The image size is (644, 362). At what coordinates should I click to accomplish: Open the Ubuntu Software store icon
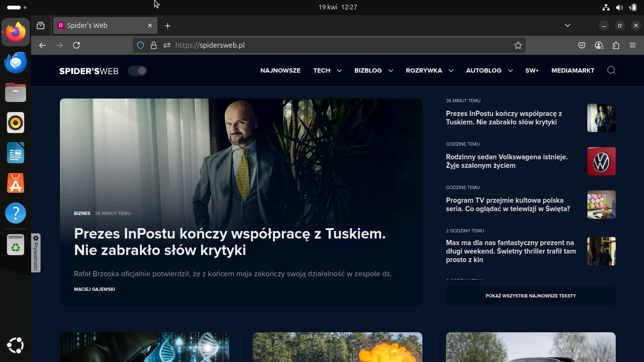(x=16, y=183)
